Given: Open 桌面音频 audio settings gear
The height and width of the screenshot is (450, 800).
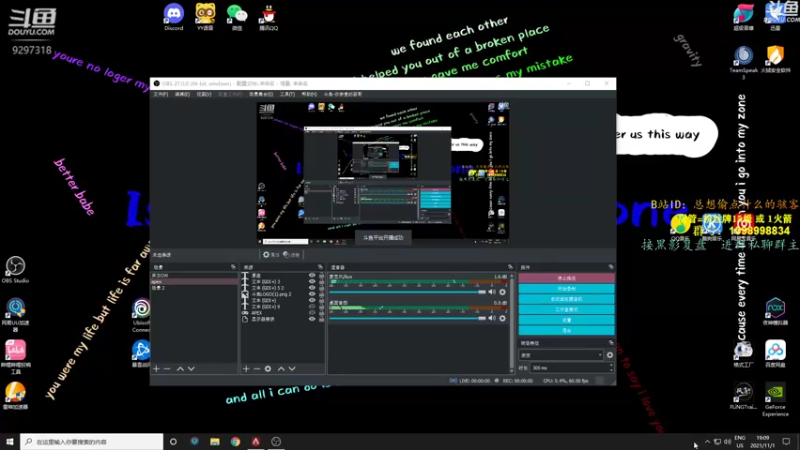Looking at the screenshot, I should coord(503,318).
